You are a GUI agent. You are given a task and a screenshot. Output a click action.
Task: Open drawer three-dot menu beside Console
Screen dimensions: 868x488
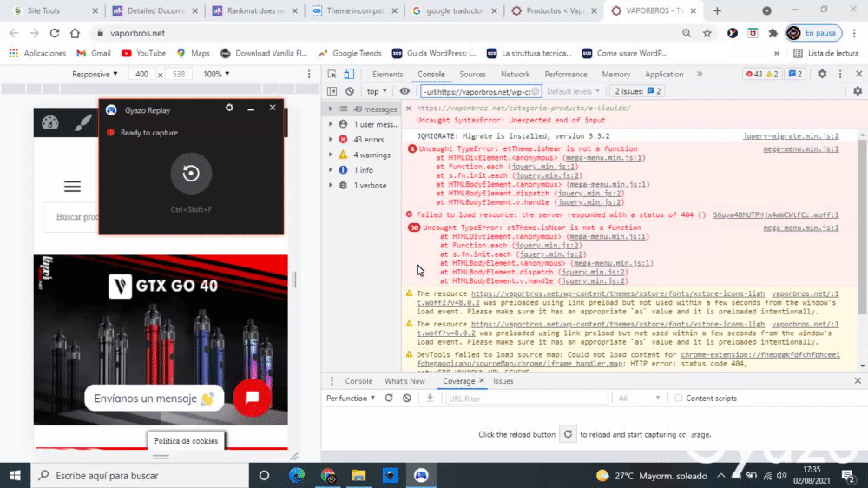click(x=332, y=381)
